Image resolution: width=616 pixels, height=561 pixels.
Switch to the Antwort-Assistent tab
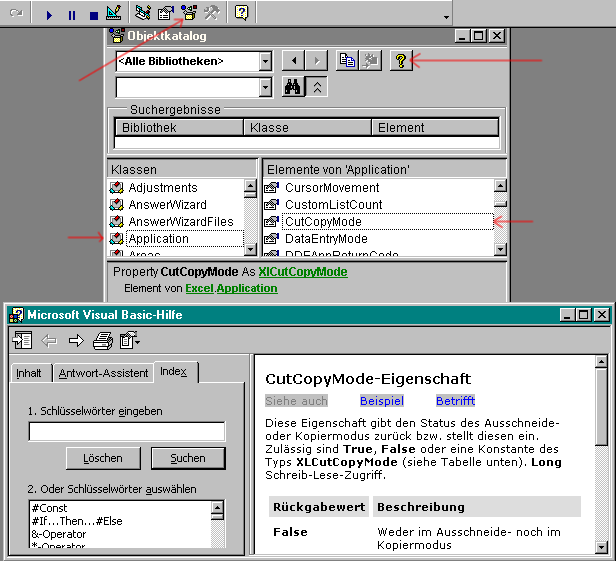coord(103,373)
